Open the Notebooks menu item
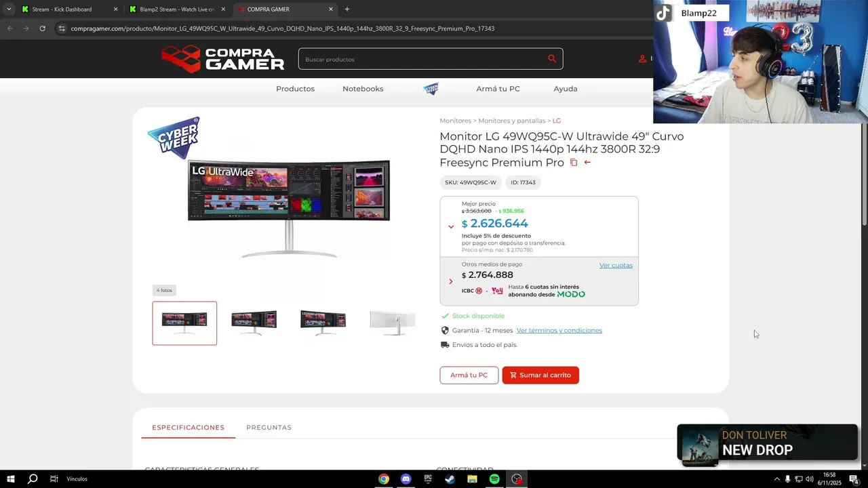 pyautogui.click(x=363, y=89)
